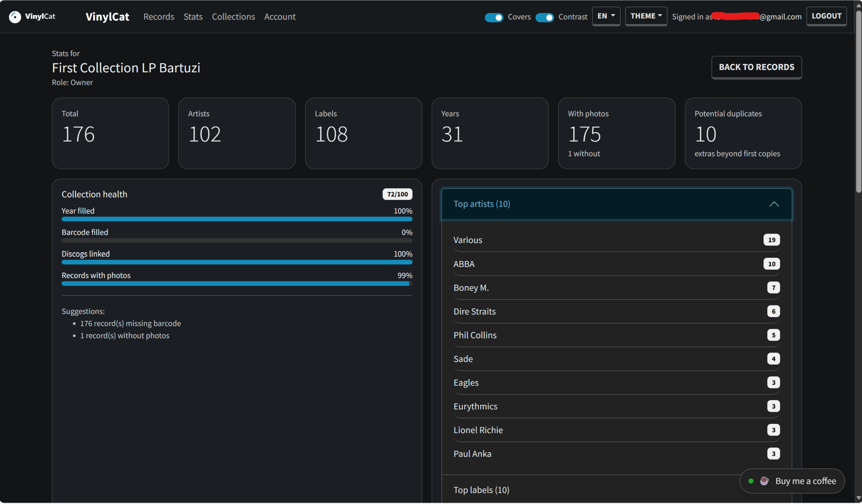
Task: Click the VinylCat vinyl record logo icon
Action: click(x=15, y=17)
